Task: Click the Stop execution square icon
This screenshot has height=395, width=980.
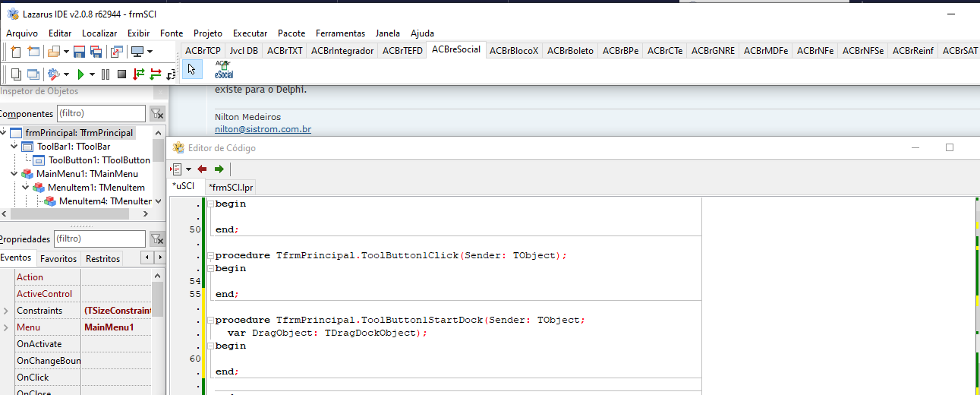Action: [x=121, y=74]
